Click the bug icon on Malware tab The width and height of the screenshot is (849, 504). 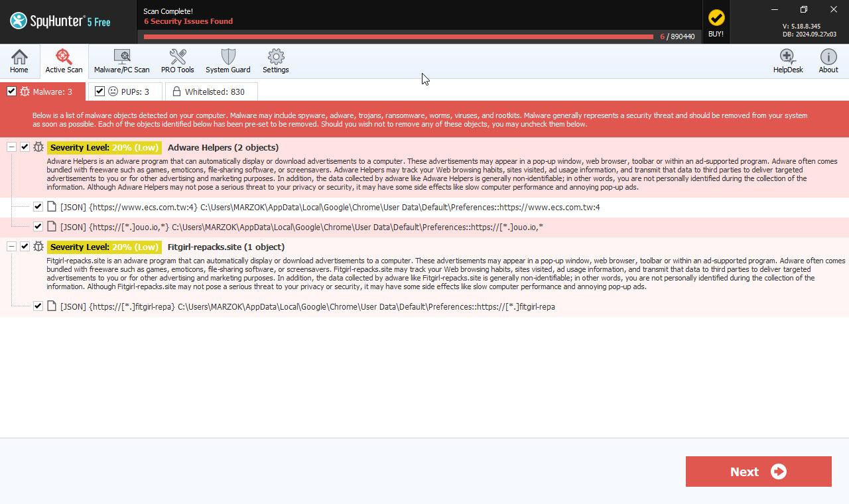(25, 92)
